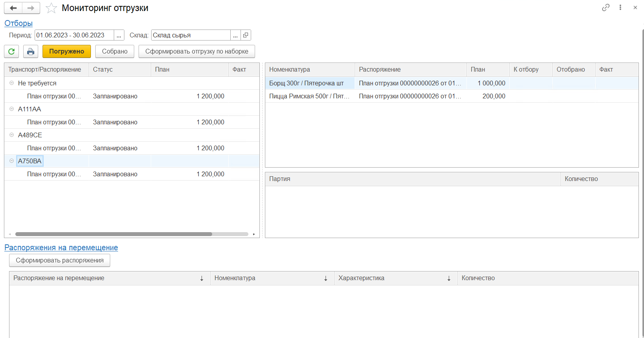Image resolution: width=644 pixels, height=338 pixels.
Task: Open the three-dot more options menu
Action: (x=620, y=7)
